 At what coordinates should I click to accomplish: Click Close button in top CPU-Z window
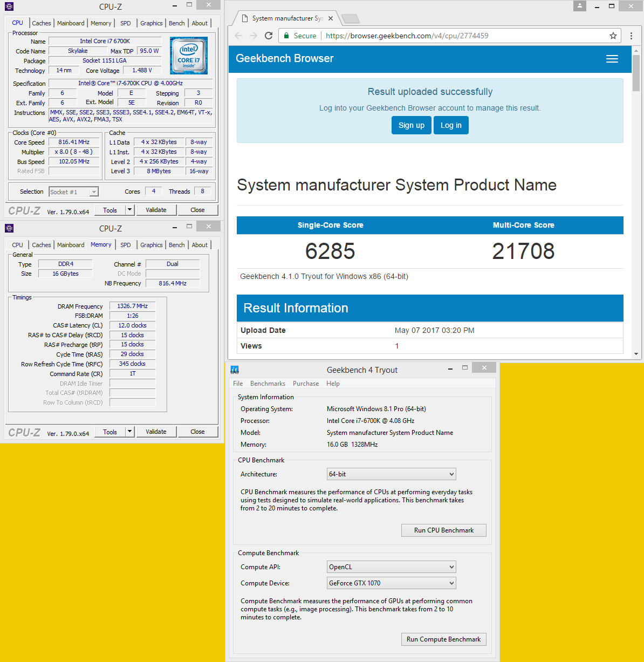[x=197, y=210]
